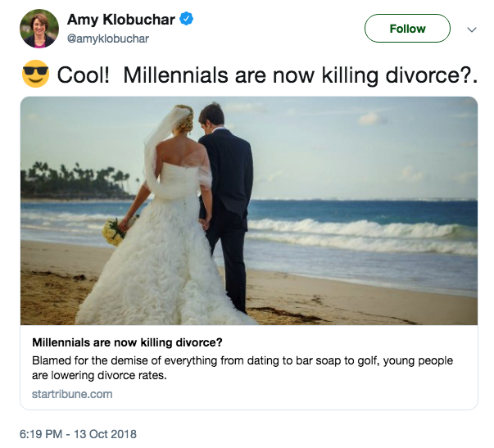494x448 pixels.
Task: Open the tweet options chevron menu
Action: pyautogui.click(x=471, y=29)
